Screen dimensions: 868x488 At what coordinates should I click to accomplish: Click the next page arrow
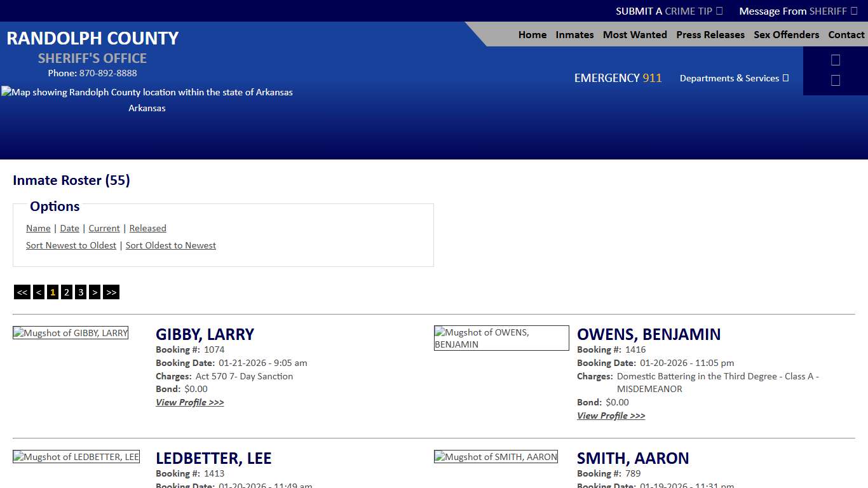pyautogui.click(x=95, y=292)
